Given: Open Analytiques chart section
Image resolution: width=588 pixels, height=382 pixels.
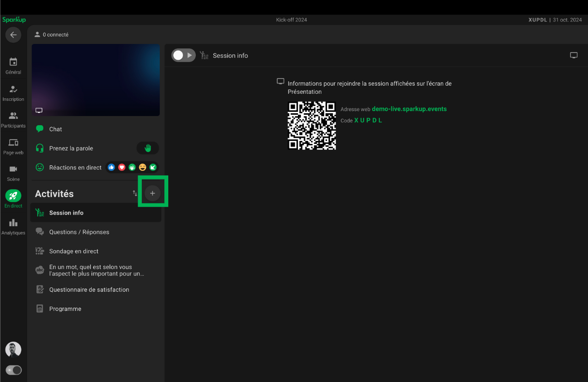Looking at the screenshot, I should pos(14,227).
